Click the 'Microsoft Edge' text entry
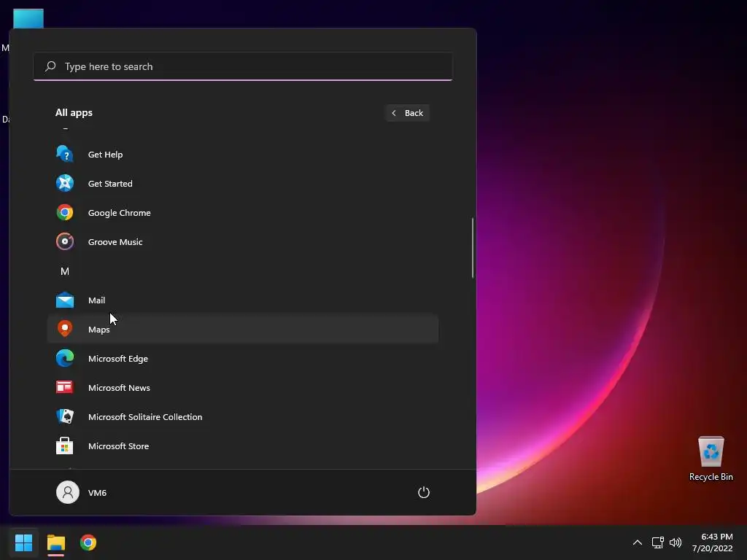Screen dimensions: 747x560 [x=118, y=359]
